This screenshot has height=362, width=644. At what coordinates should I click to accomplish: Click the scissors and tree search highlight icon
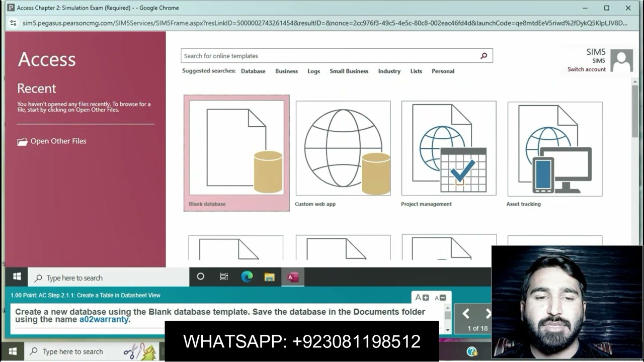140,351
